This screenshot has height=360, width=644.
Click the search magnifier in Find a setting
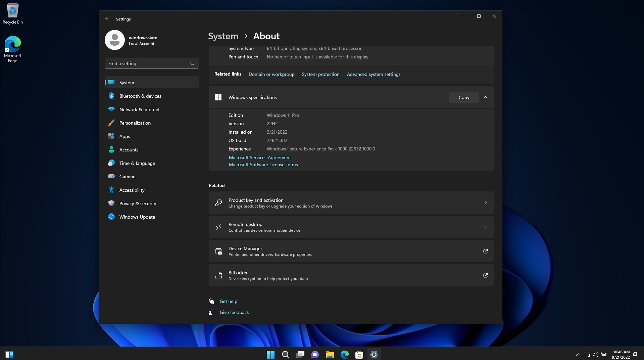[x=192, y=63]
